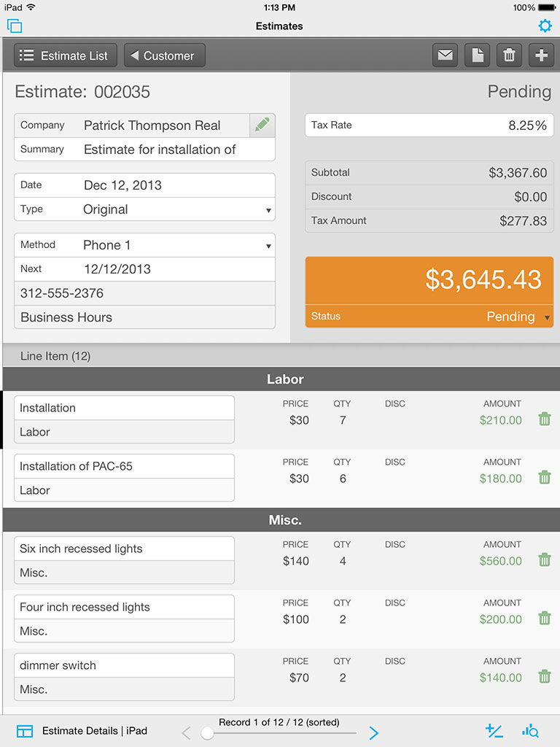Delete the Six inch recessed lights item
The width and height of the screenshot is (560, 747).
point(544,560)
